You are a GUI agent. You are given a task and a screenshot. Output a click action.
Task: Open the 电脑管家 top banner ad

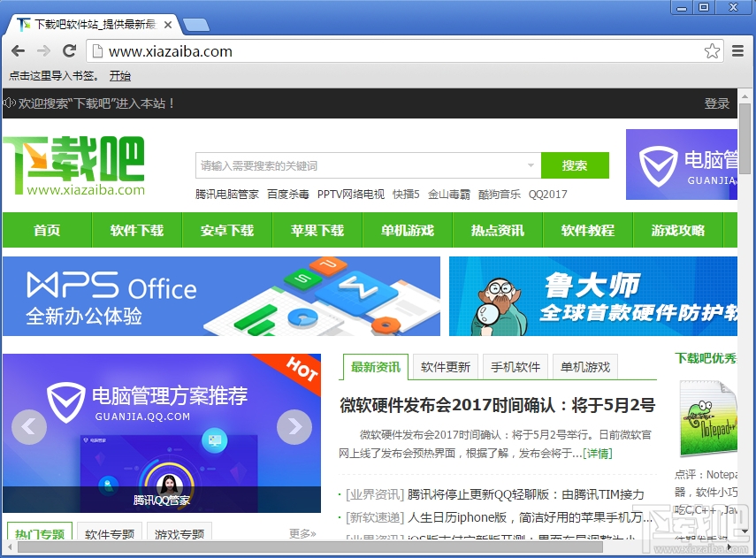tap(682, 164)
